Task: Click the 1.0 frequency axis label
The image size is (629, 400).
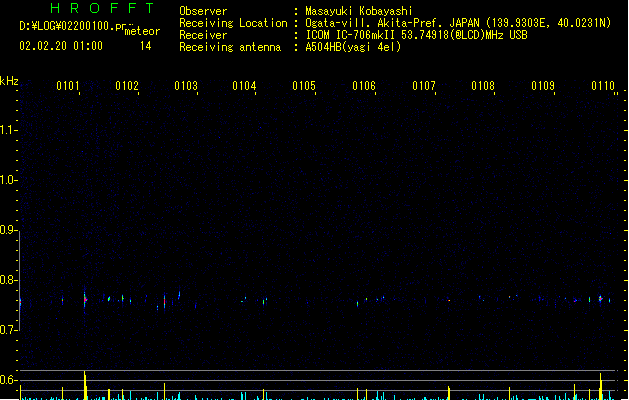Action: (8, 180)
